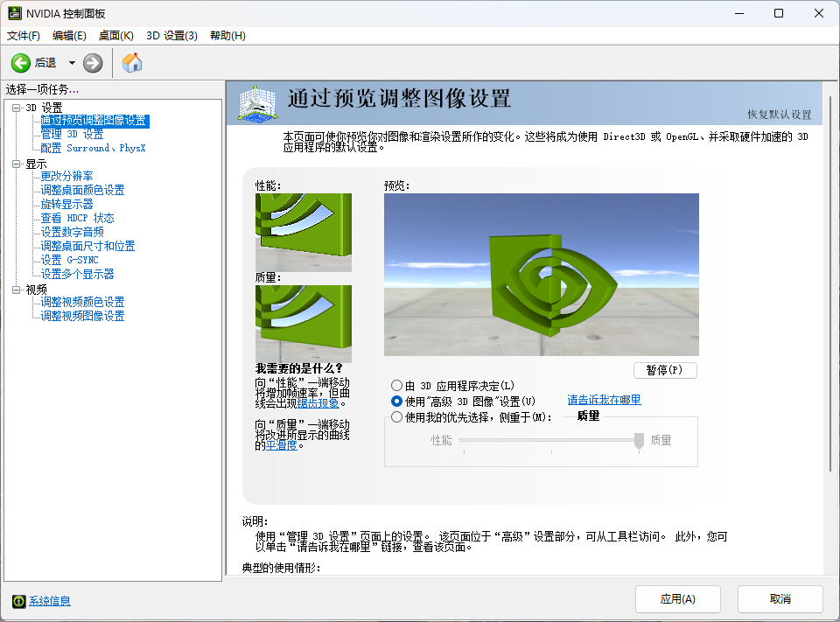The width and height of the screenshot is (840, 622).
Task: Click the NVIDIA logo icon in the title bar
Action: point(14,12)
